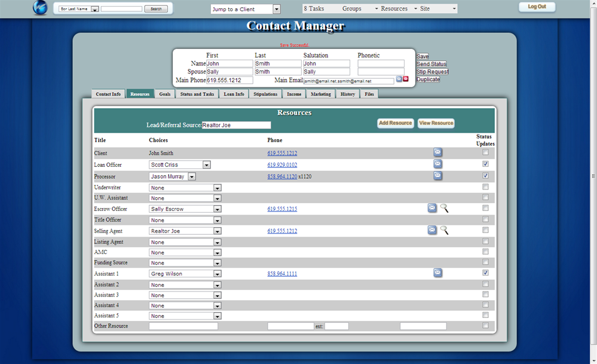Open the Title Officer choices dropdown

[218, 220]
